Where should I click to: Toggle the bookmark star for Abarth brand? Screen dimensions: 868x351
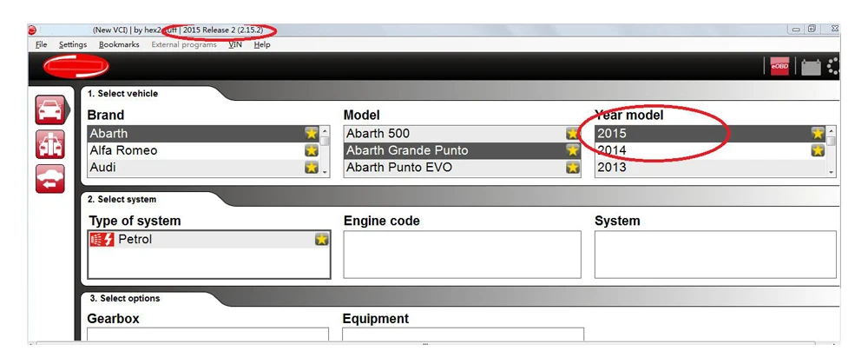311,133
